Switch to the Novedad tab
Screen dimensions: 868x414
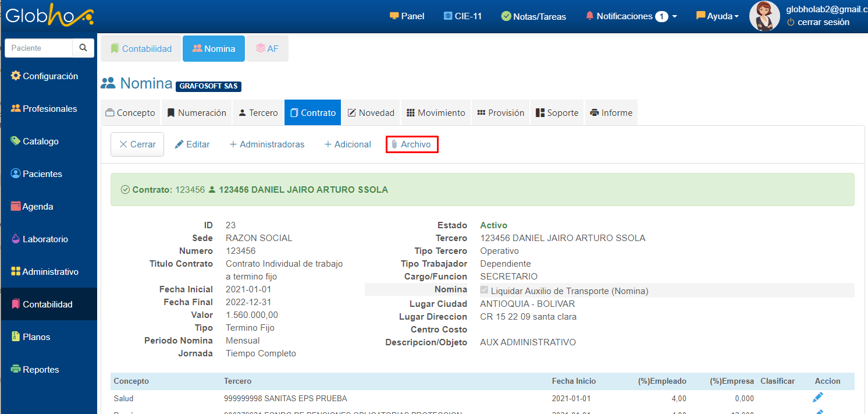click(371, 113)
